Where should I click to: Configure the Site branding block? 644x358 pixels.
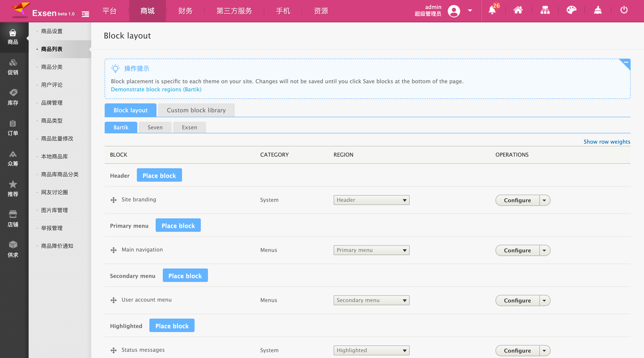517,200
